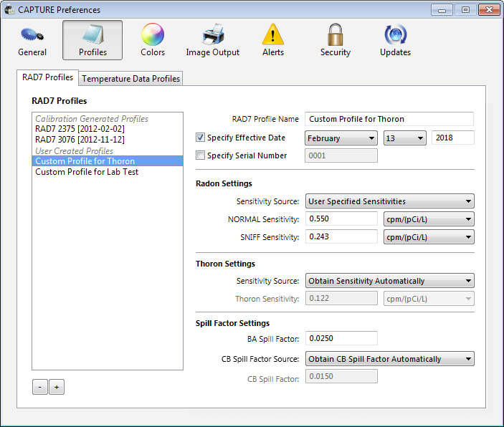Open NORMAL Sensitivity units dropdown
The height and width of the screenshot is (427, 504).
[429, 219]
